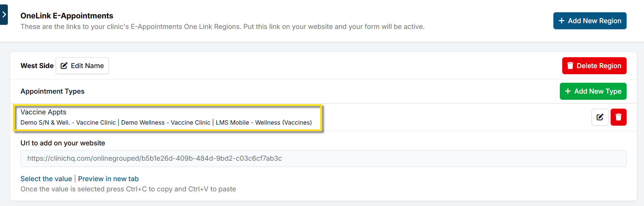Edit the West Side region name
The width and height of the screenshot is (644, 206).
[82, 66]
